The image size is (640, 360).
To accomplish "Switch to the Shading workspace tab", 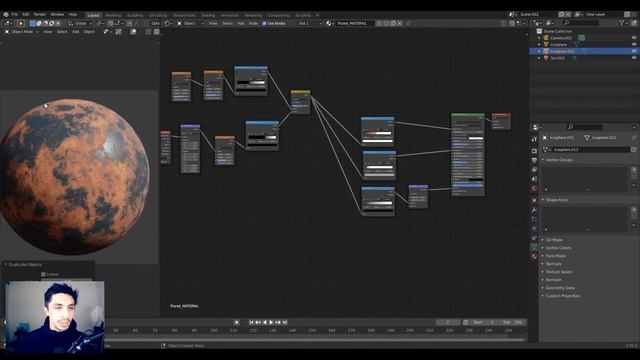I will [208, 15].
